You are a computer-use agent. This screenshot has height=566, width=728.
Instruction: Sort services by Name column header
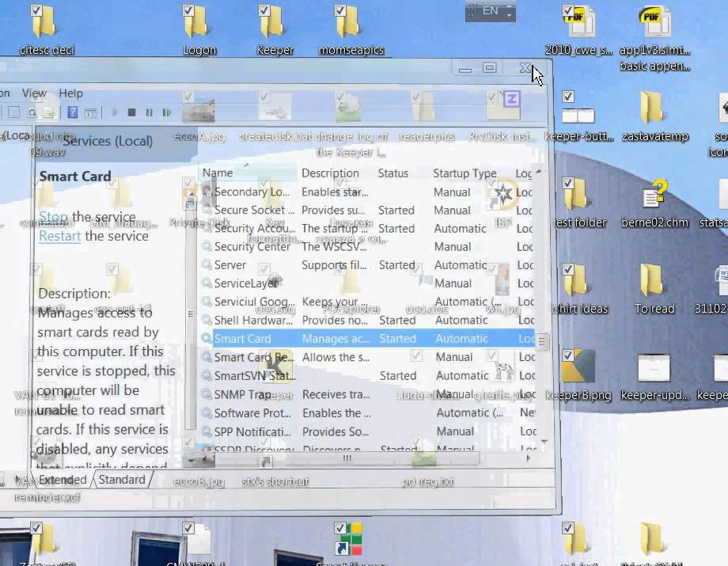218,173
